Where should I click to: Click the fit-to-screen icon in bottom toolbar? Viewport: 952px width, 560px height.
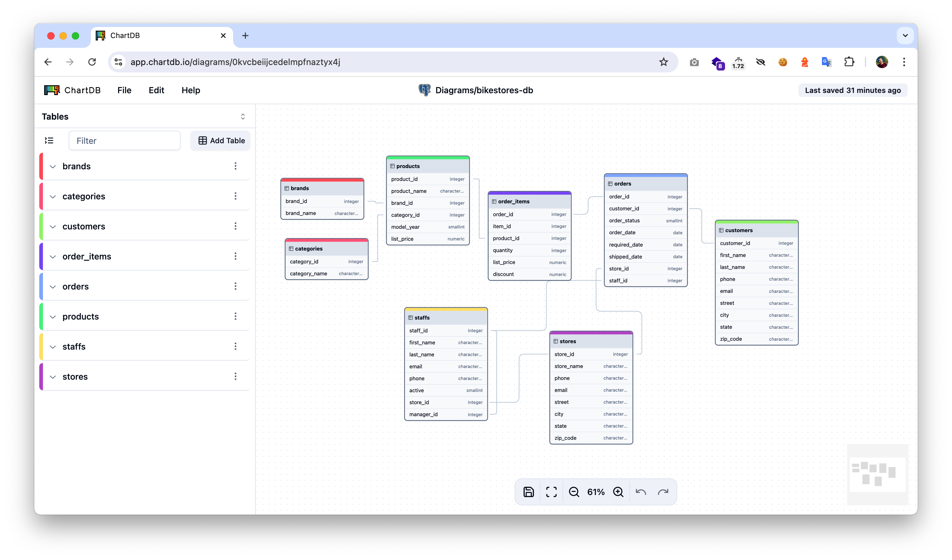pyautogui.click(x=551, y=492)
